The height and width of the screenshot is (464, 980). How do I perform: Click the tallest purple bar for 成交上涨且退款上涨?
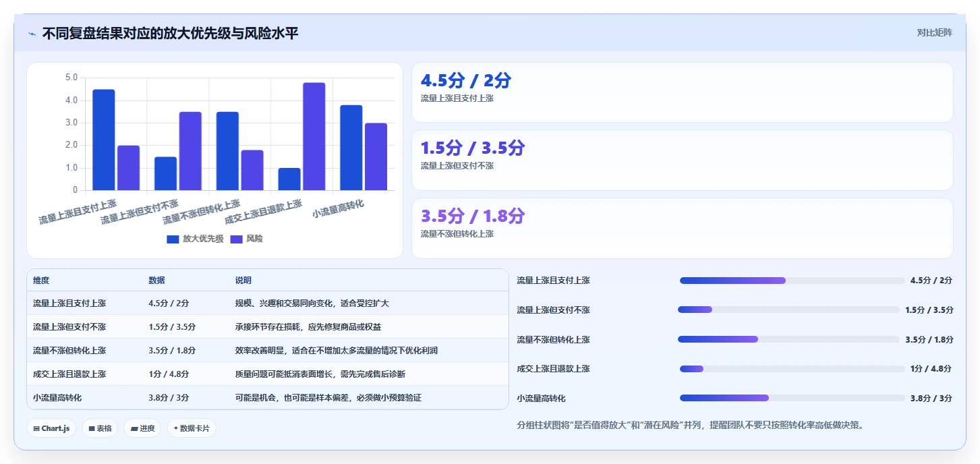pos(314,136)
